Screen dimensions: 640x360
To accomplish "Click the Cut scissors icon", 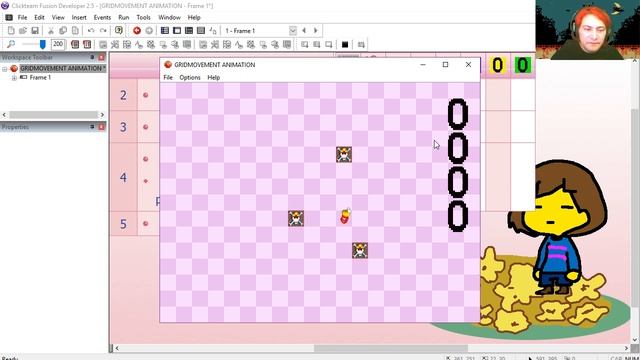I will (x=51, y=31).
